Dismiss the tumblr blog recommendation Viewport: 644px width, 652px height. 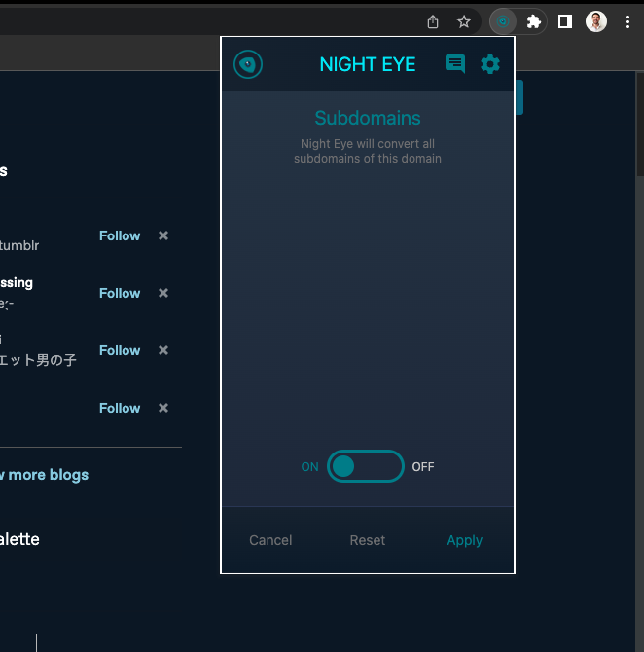[x=163, y=235]
